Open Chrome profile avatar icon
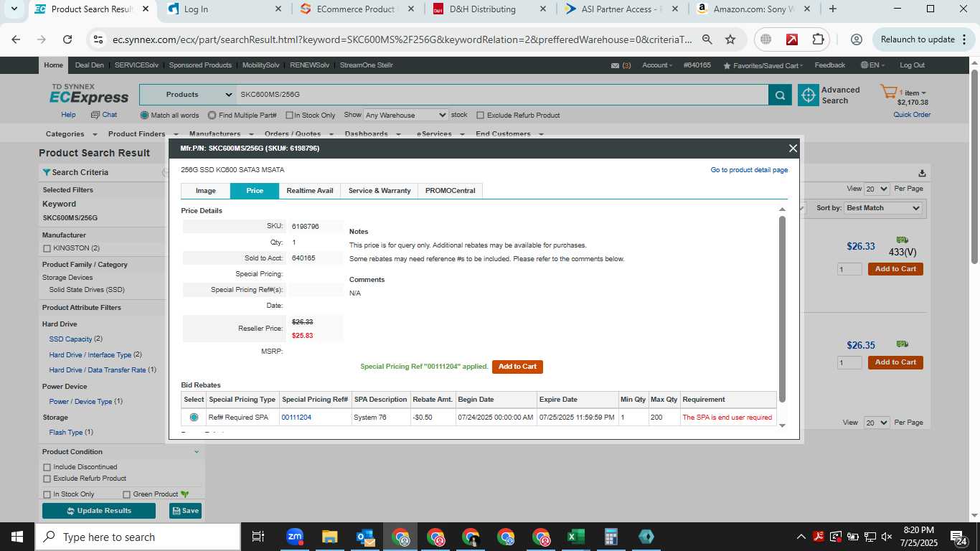980x551 pixels. pyautogui.click(x=856, y=39)
